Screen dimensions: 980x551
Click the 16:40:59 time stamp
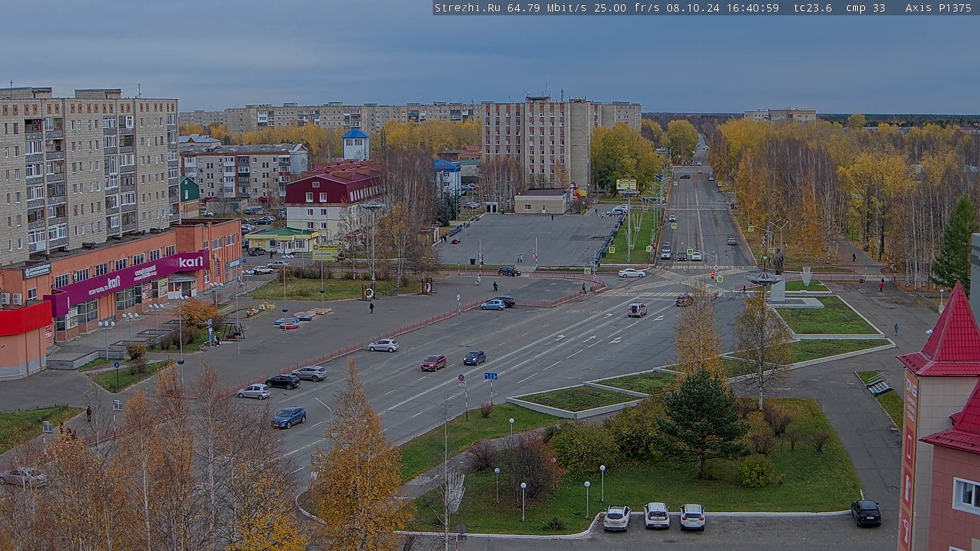pyautogui.click(x=752, y=8)
